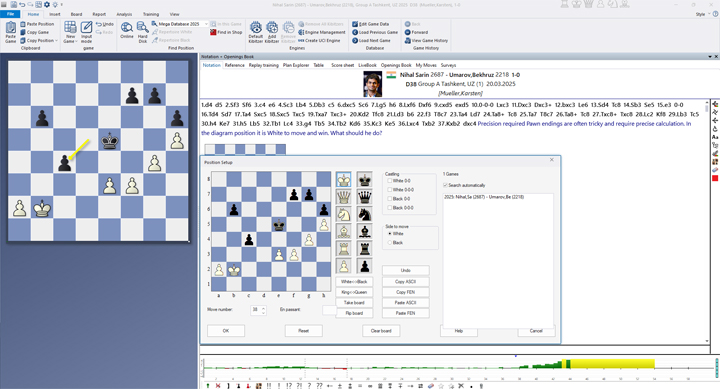The width and height of the screenshot is (720, 389).
Task: Open the Analysis ribbon tab
Action: 124,14
